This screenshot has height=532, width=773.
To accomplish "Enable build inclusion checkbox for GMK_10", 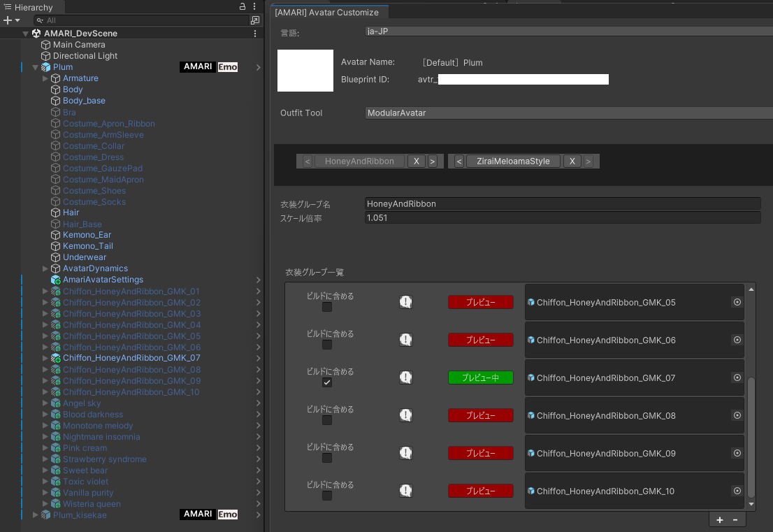I will (x=327, y=496).
